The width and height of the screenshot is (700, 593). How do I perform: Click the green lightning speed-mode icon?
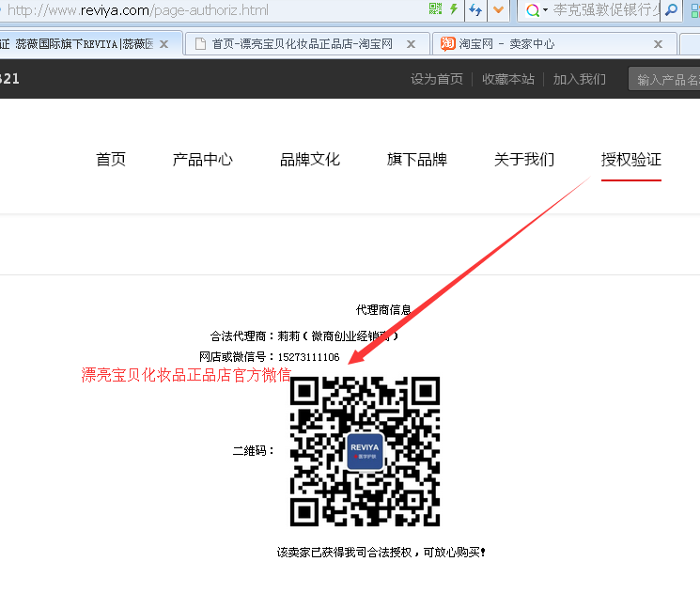pyautogui.click(x=454, y=10)
